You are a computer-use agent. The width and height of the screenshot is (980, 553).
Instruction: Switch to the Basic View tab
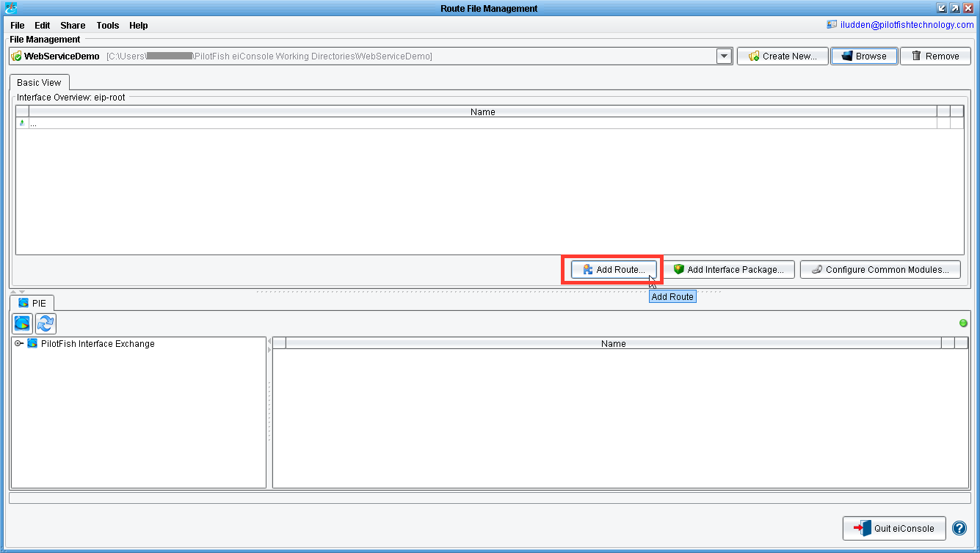pyautogui.click(x=40, y=82)
